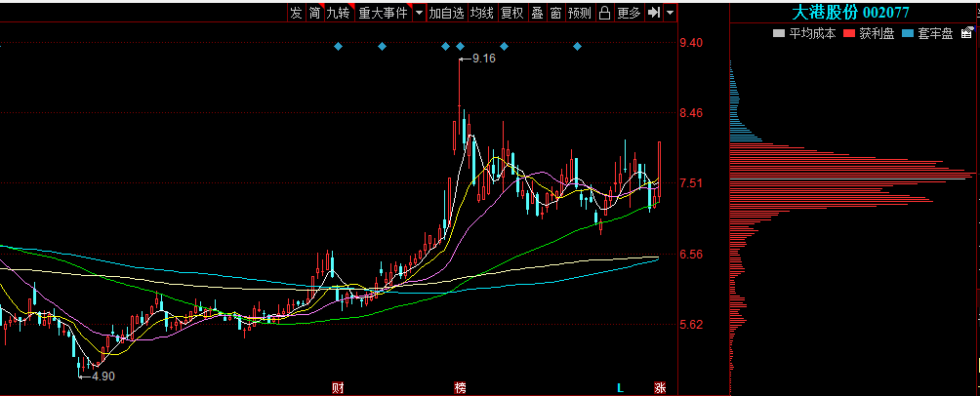The image size is (980, 396).
Task: Click the first blue diamond event marker
Action: coord(338,46)
